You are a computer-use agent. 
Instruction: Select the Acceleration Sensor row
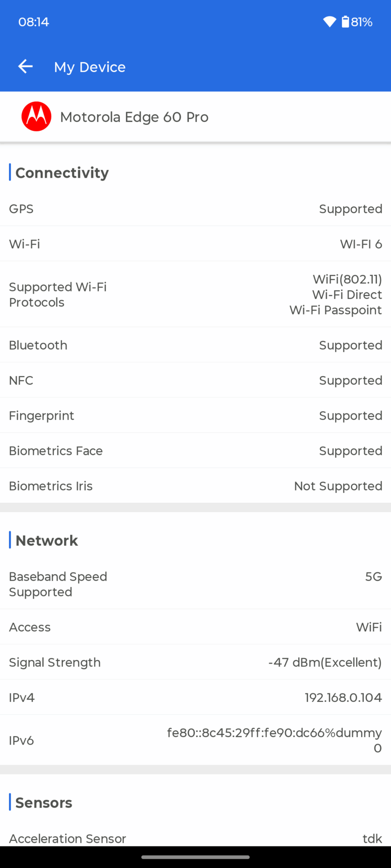(x=195, y=839)
